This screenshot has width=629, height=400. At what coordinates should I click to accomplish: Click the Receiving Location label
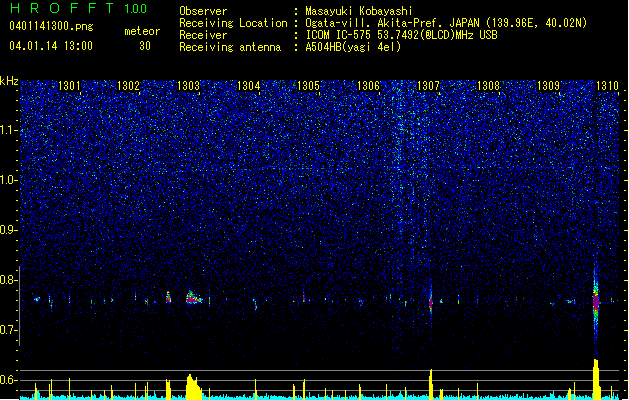(233, 23)
